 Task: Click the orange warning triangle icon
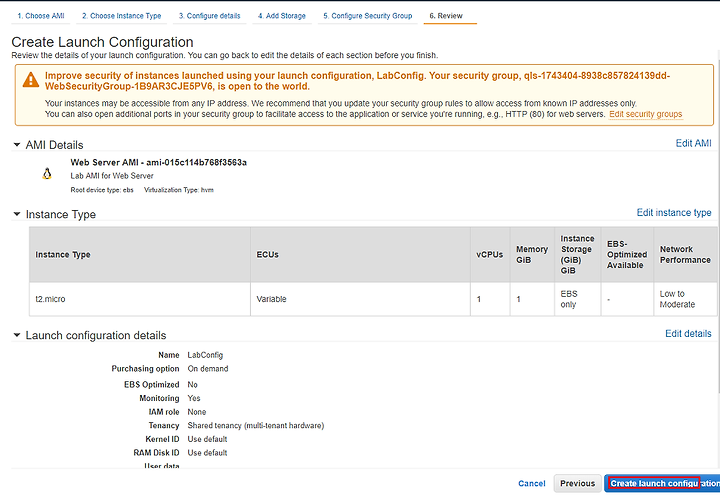pyautogui.click(x=31, y=79)
